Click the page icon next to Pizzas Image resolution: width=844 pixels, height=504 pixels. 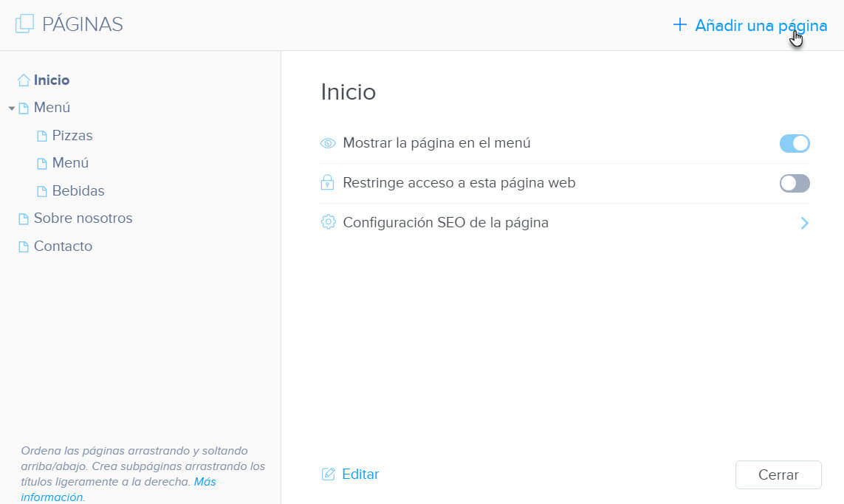(42, 136)
